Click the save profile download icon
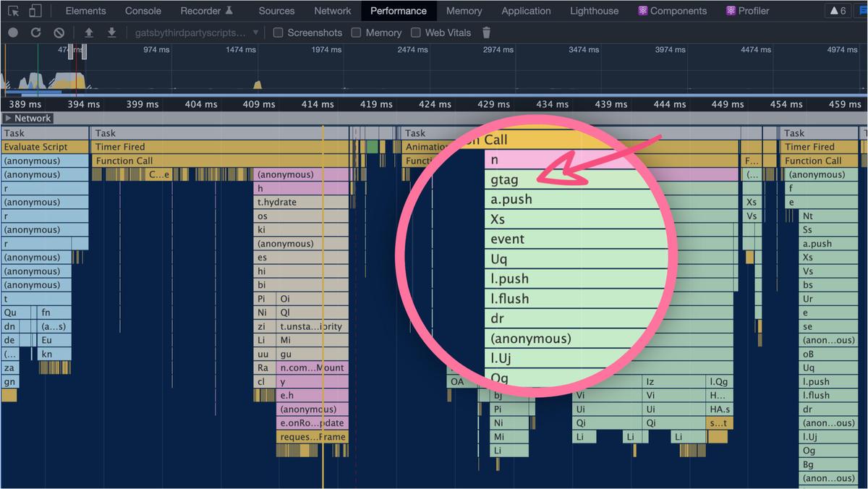Screen dimensions: 868x489 point(111,33)
